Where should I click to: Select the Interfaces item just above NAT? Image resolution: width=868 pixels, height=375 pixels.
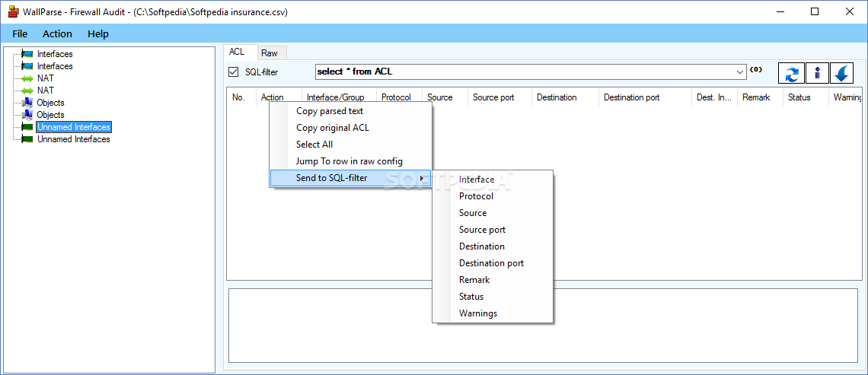point(55,66)
